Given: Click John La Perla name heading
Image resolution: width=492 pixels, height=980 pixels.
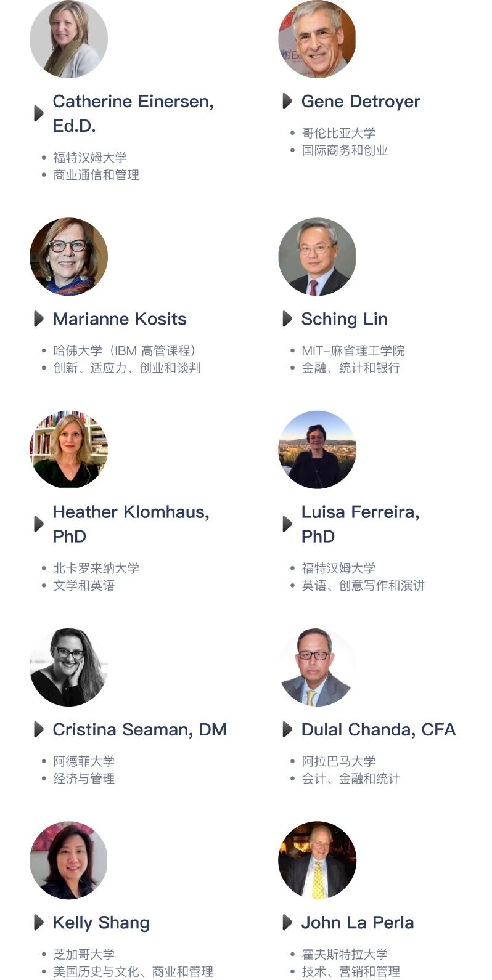Looking at the screenshot, I should click(x=358, y=923).
